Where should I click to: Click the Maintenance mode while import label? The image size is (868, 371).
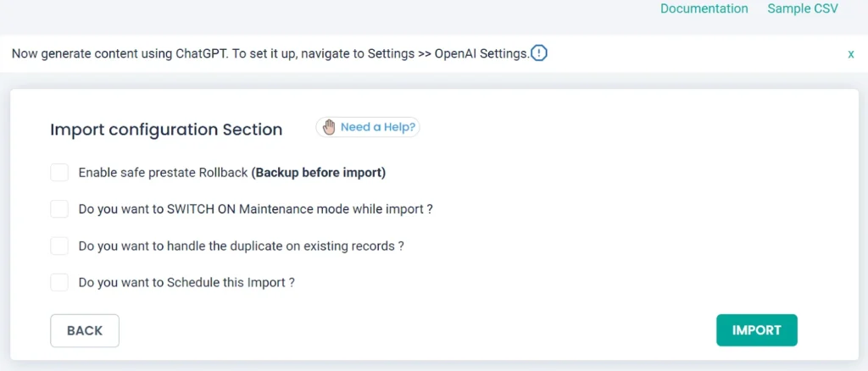coord(256,209)
